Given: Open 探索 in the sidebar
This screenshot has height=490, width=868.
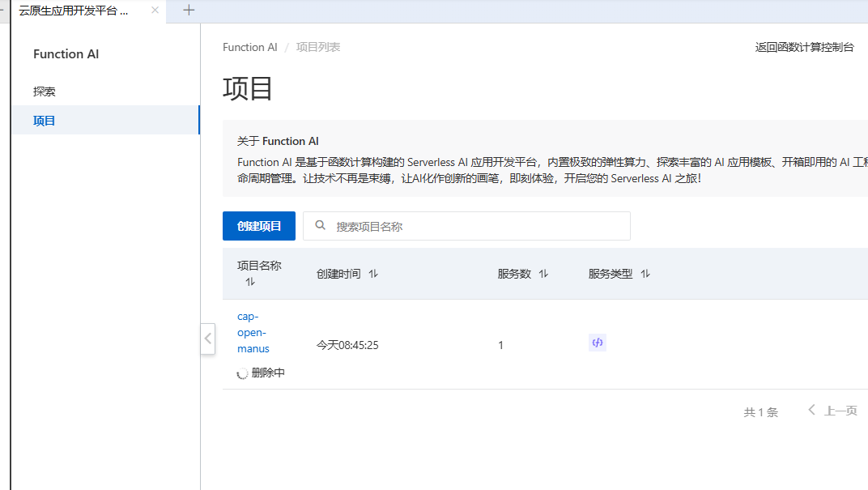Looking at the screenshot, I should (x=45, y=92).
